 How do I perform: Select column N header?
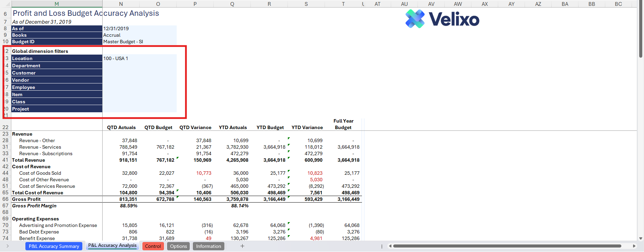pos(121,4)
